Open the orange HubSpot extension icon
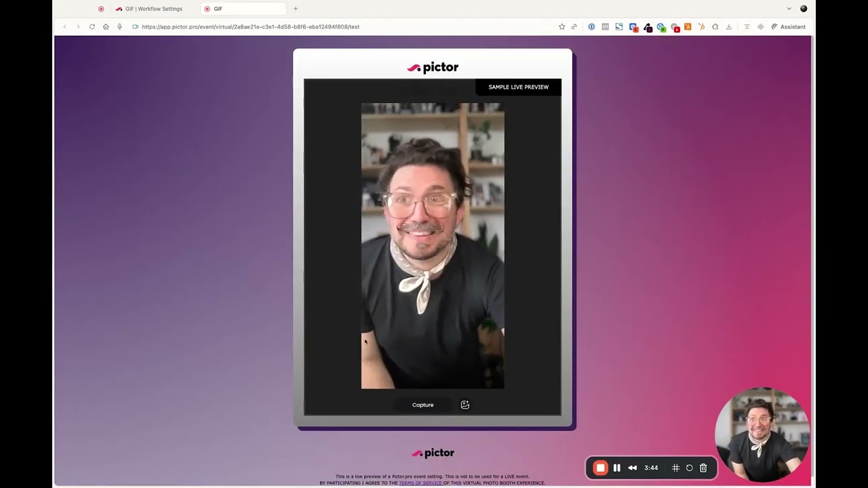 tap(688, 27)
